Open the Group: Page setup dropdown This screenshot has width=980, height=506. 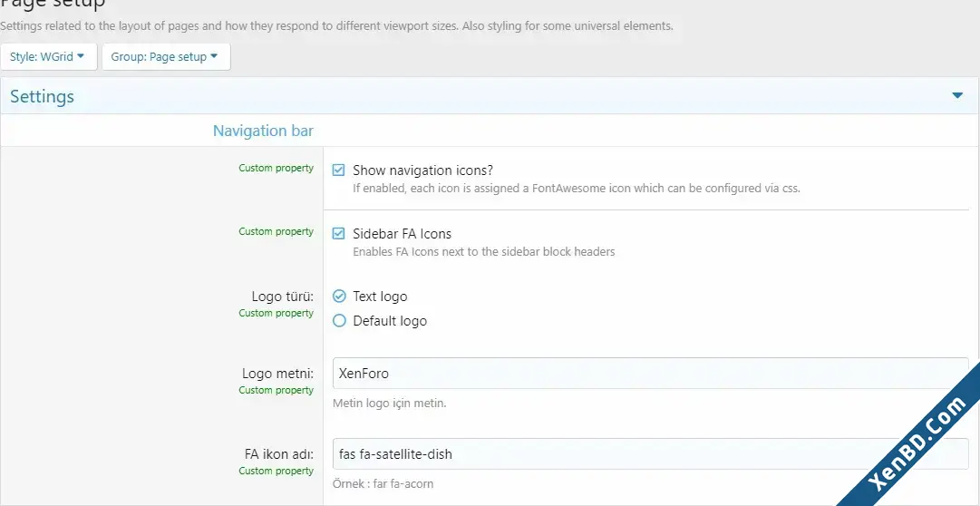166,57
